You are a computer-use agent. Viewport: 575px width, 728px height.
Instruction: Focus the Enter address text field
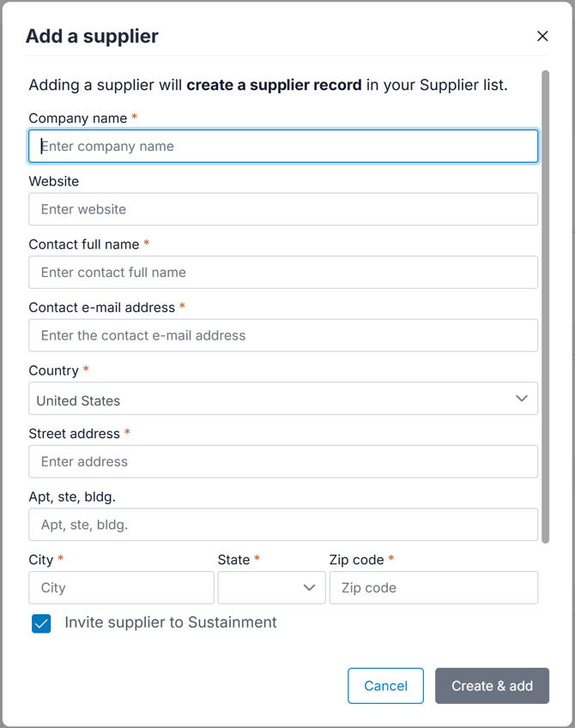tap(283, 461)
